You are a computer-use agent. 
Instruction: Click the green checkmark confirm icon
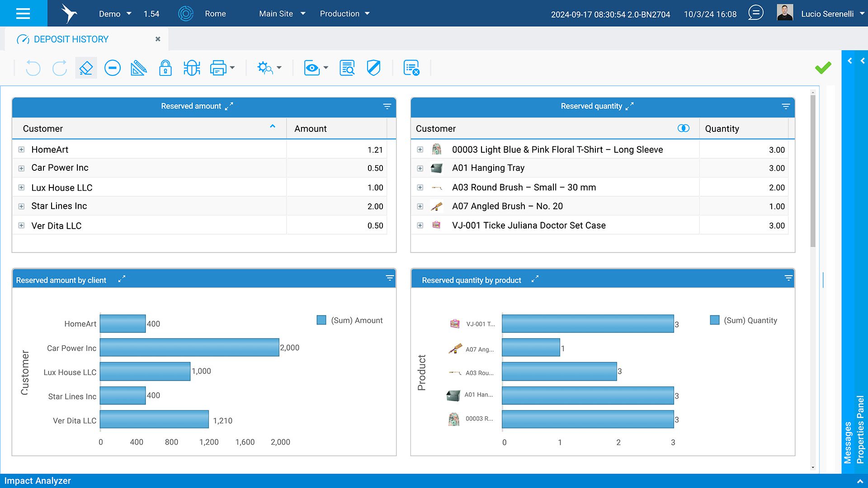(823, 68)
